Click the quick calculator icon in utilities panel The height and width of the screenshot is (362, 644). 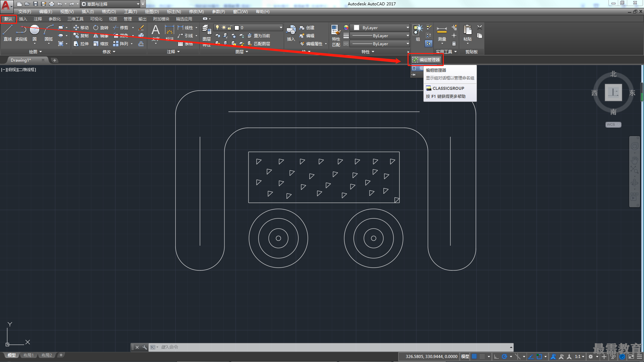(454, 44)
